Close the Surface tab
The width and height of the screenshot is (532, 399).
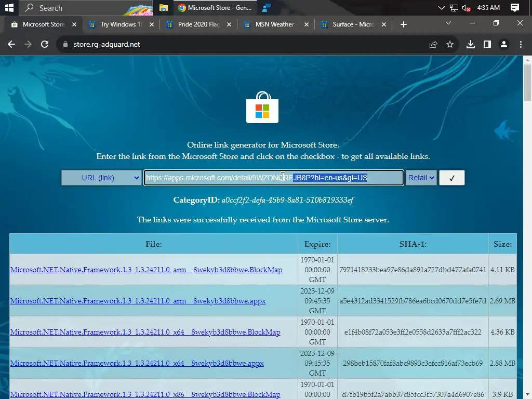384,24
